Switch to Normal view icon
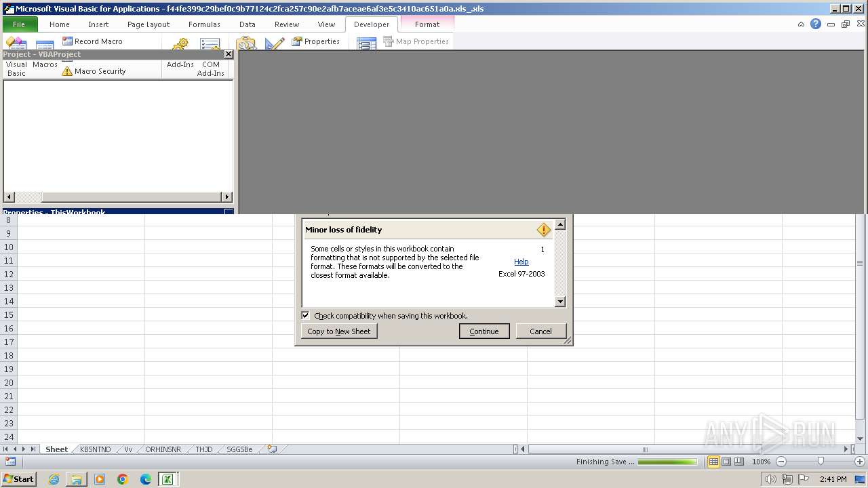Image resolution: width=868 pixels, height=488 pixels. [x=713, y=462]
